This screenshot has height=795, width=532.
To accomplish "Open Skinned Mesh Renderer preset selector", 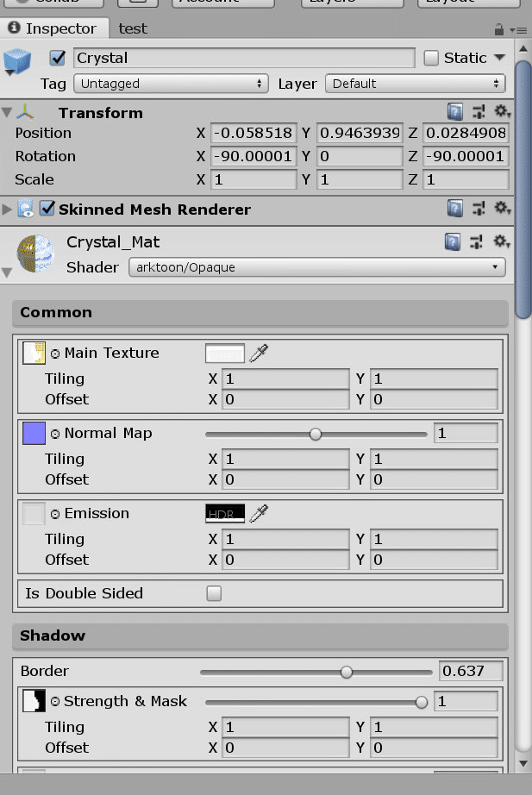I will tap(479, 209).
